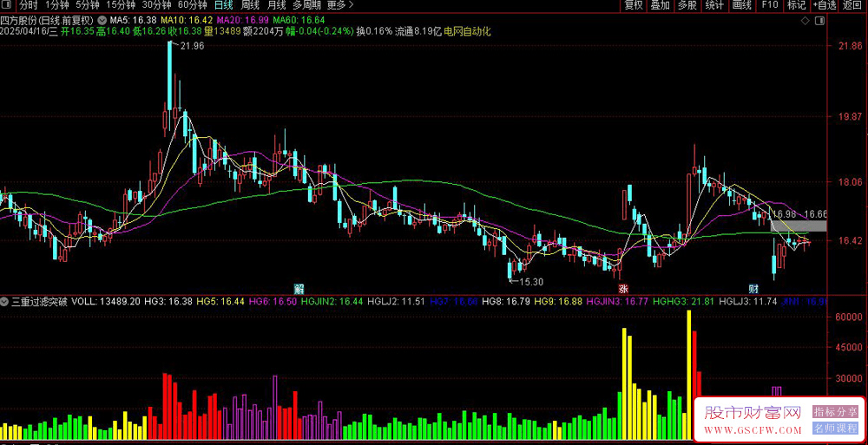This screenshot has height=445, width=868.
Task: Expand the dropdown beside 四方股份(日线,前复权)
Action: (101, 21)
